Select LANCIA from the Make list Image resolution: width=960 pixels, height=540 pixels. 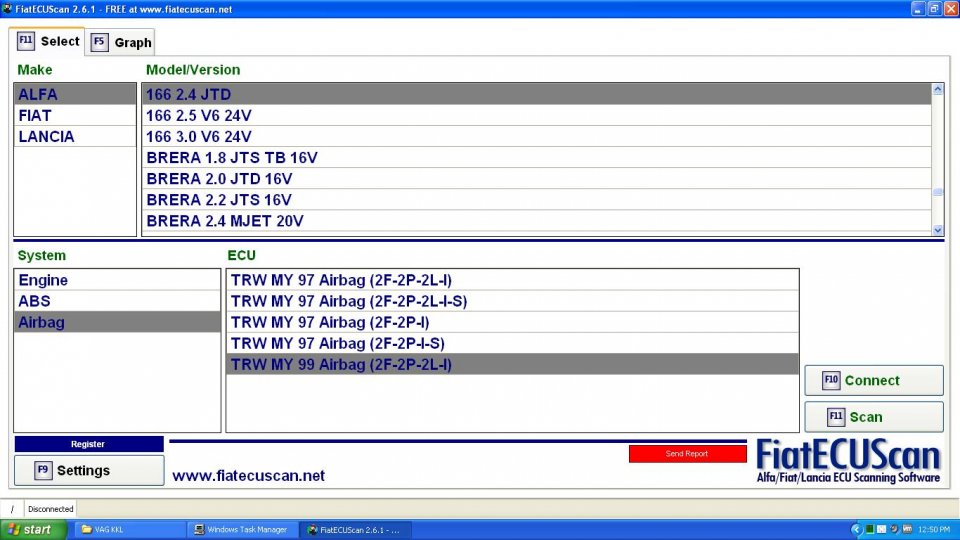(x=46, y=137)
